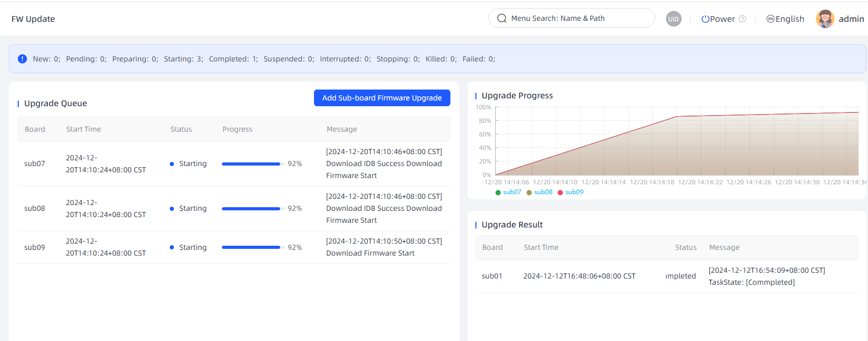Image resolution: width=868 pixels, height=341 pixels.
Task: Click the sub09 start time cell
Action: point(106,247)
